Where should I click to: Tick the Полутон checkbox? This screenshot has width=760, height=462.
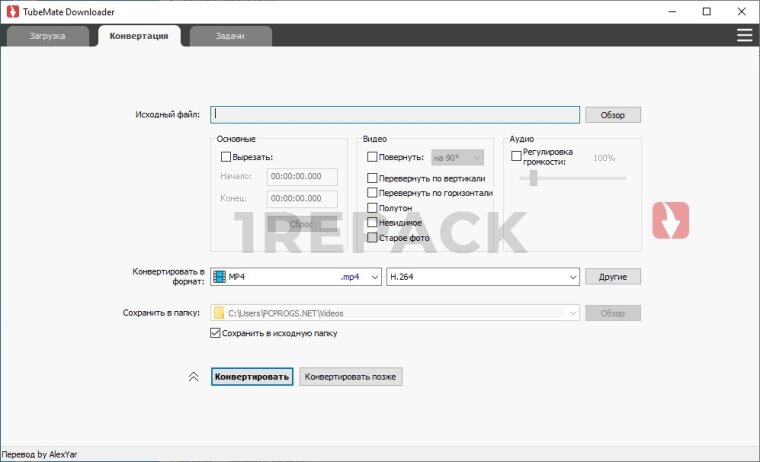(373, 208)
